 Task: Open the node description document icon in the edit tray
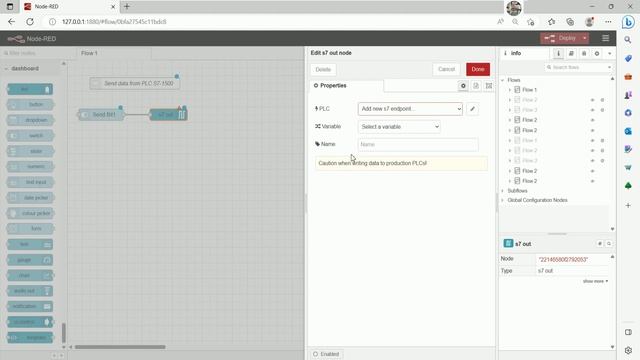pyautogui.click(x=476, y=86)
